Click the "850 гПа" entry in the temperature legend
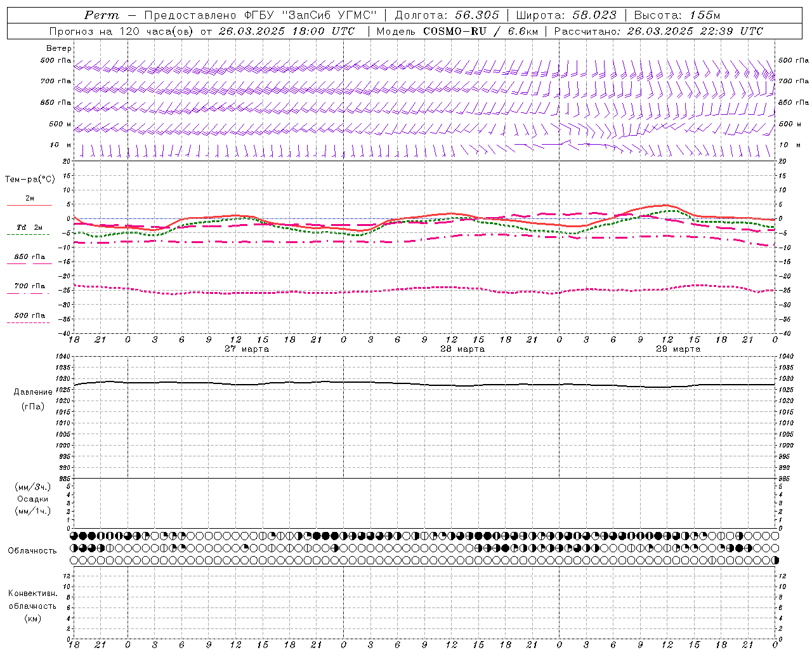812x650 pixels. click(30, 257)
